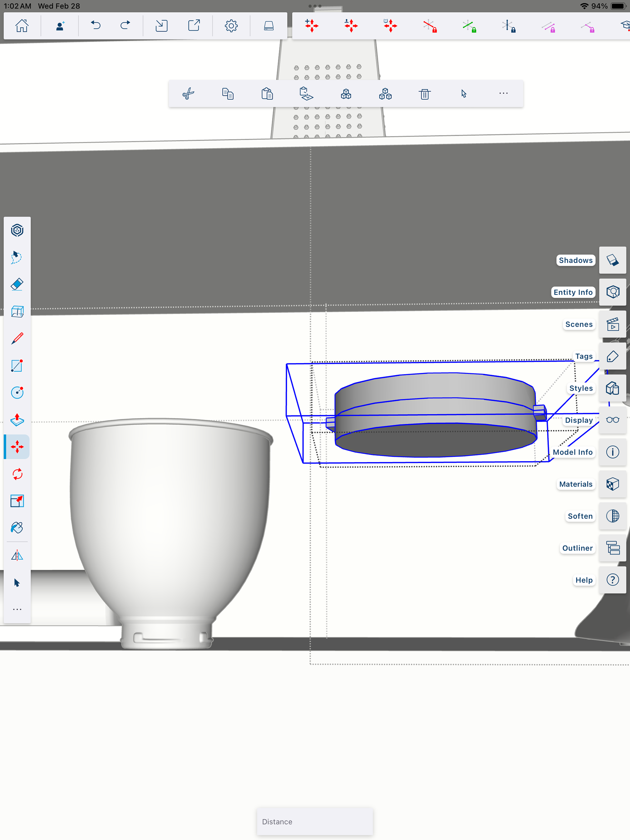Select the Rotate tool

[x=17, y=474]
